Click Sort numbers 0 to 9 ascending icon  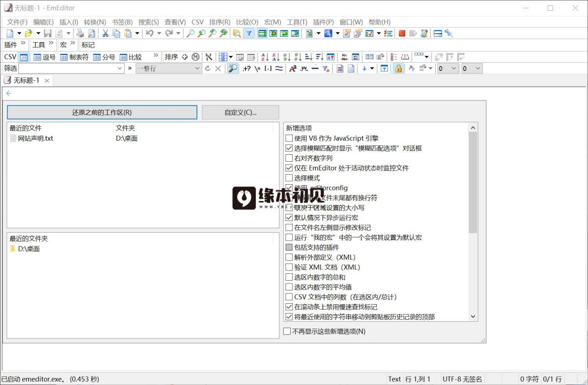pyautogui.click(x=287, y=57)
